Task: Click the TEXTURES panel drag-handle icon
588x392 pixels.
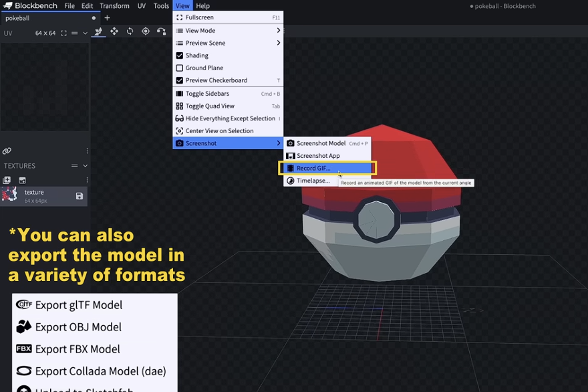Action: point(75,166)
